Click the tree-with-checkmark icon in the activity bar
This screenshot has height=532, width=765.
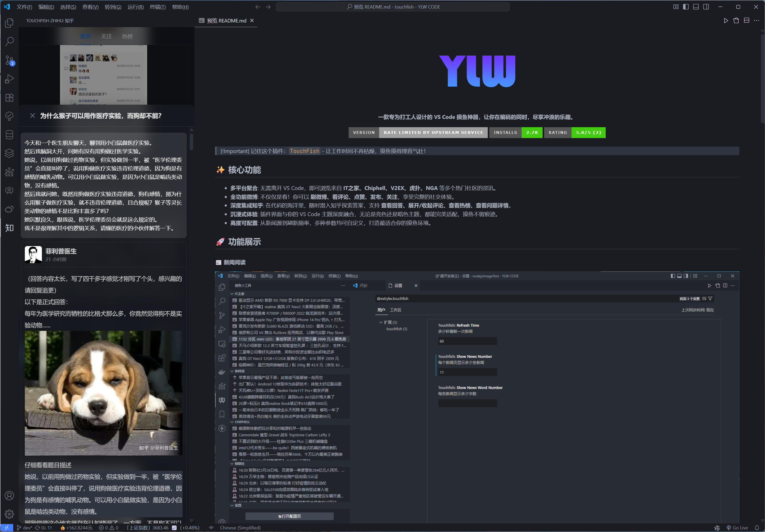tap(9, 116)
